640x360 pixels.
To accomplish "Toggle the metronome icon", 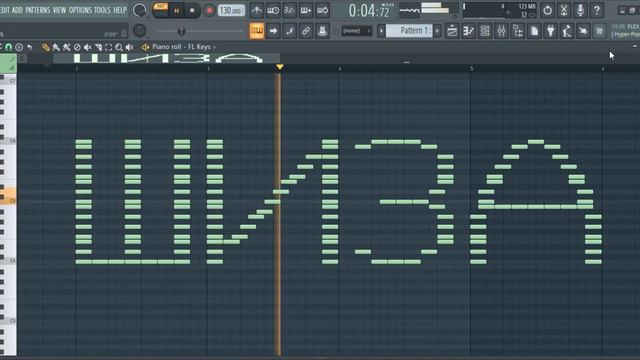I will [x=257, y=10].
